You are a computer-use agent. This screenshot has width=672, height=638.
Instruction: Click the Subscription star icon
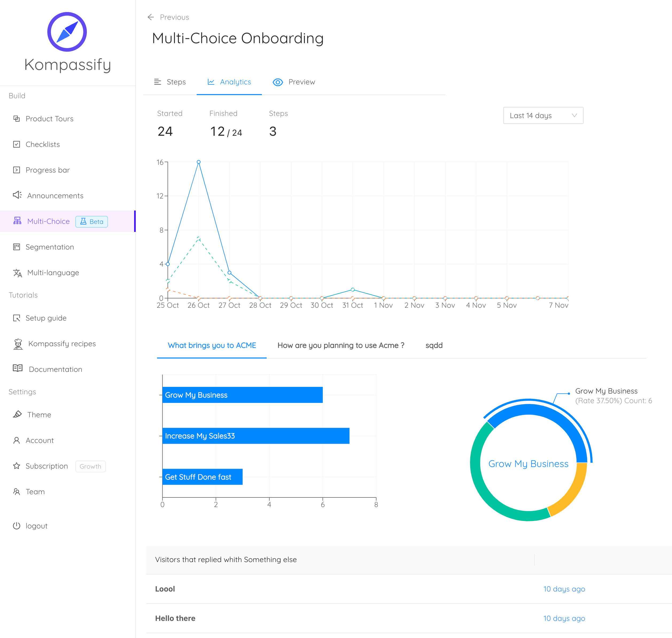[x=16, y=466]
